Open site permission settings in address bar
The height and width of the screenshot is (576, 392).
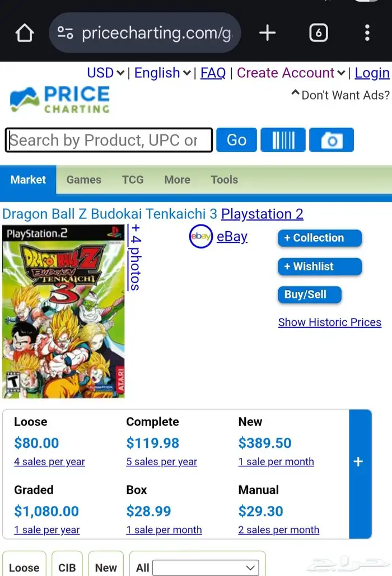point(64,32)
